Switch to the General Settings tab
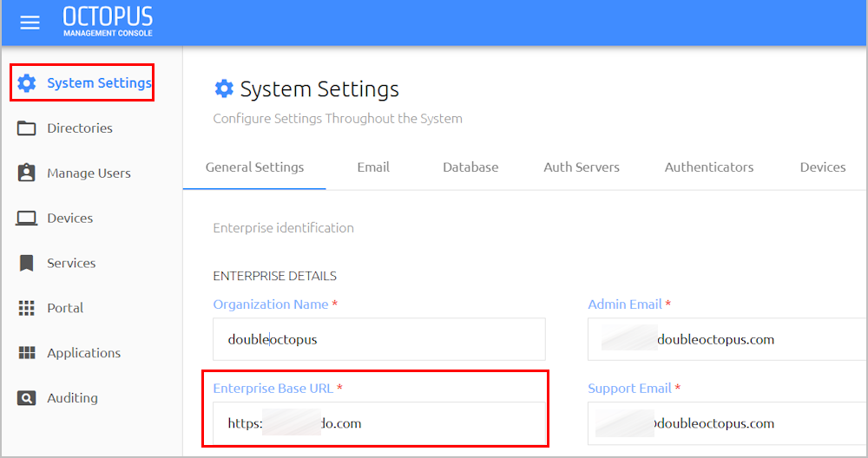 pos(254,167)
